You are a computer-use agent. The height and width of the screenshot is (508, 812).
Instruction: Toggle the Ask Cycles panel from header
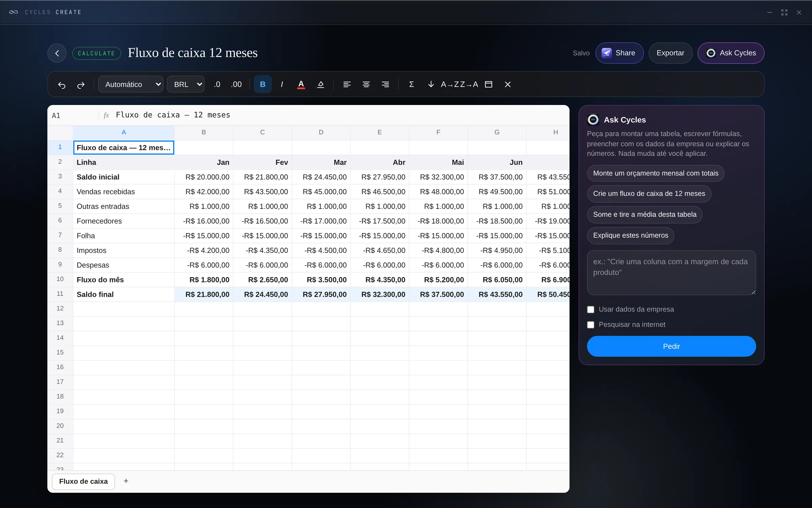click(731, 53)
